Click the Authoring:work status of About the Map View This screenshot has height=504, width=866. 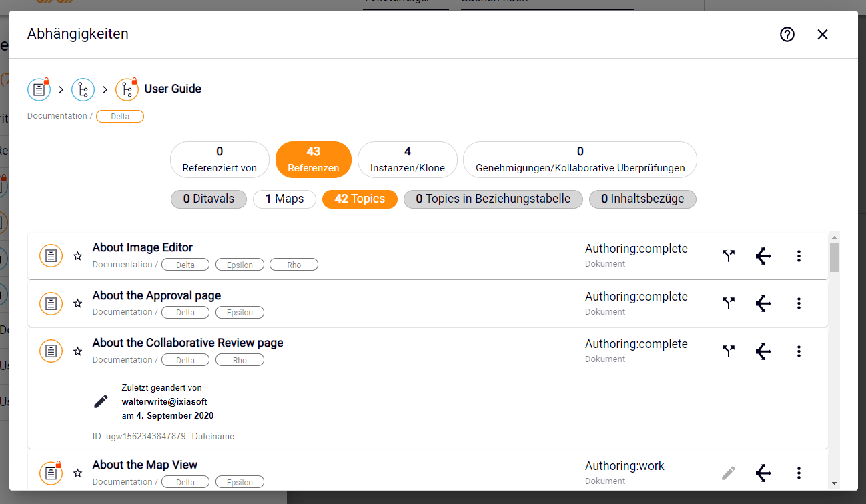click(624, 466)
